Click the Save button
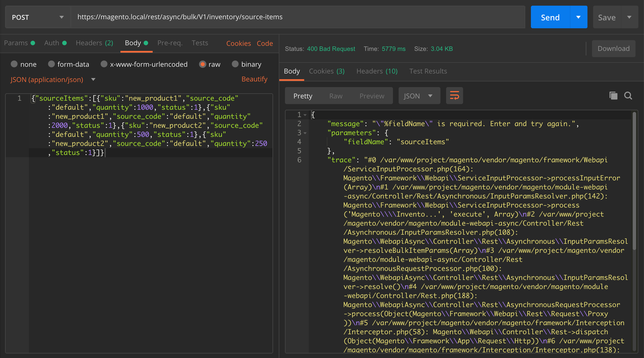The height and width of the screenshot is (358, 644). tap(607, 17)
